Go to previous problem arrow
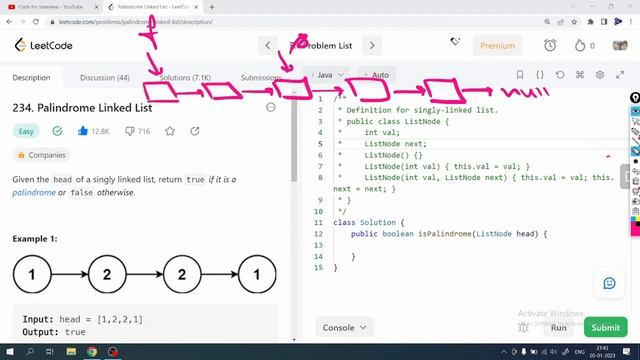The height and width of the screenshot is (360, 640). [268, 46]
